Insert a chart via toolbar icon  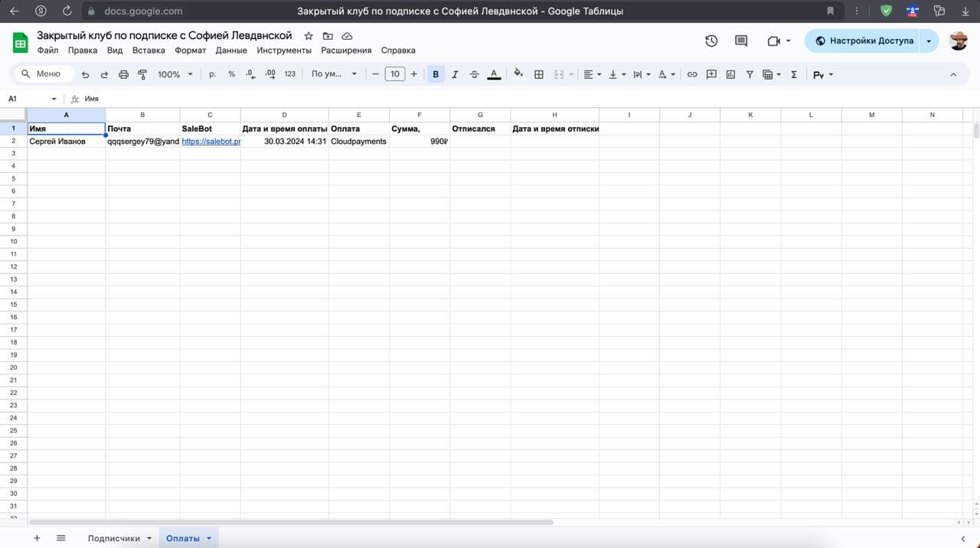[730, 74]
